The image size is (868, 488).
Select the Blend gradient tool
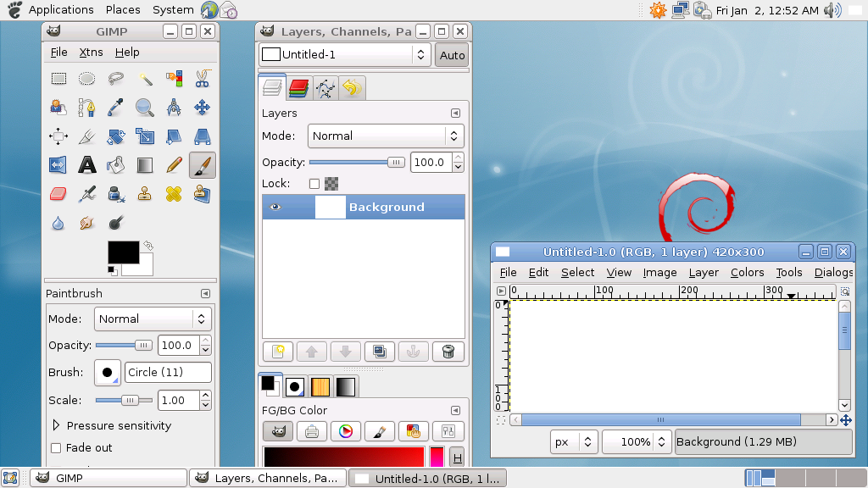pos(144,165)
